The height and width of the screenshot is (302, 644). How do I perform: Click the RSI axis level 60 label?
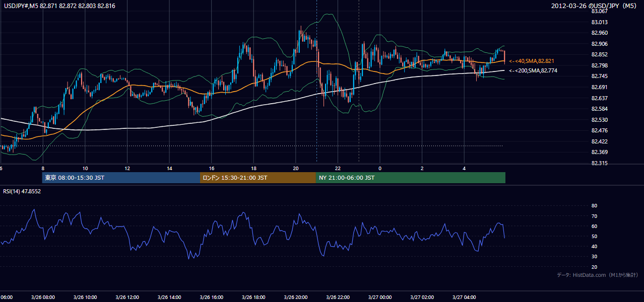coord(594,226)
